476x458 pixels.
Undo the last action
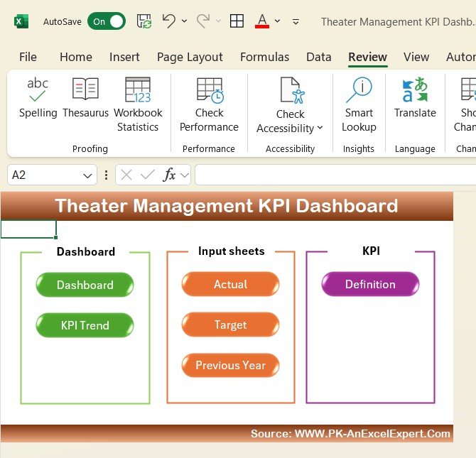coord(169,21)
